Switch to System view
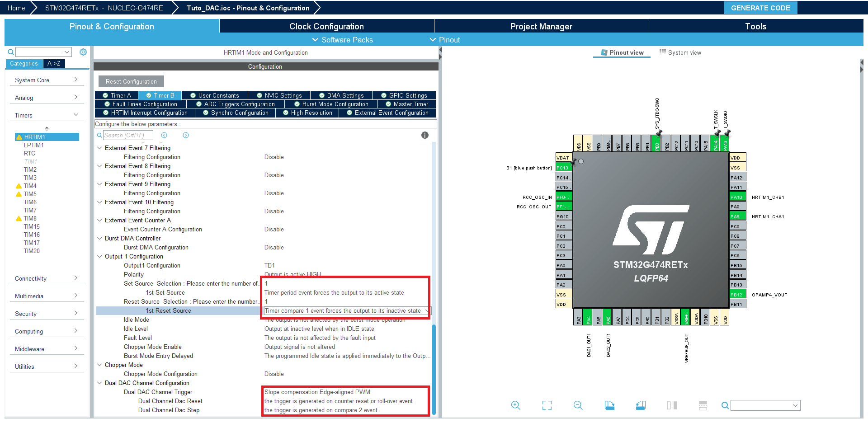Image resolution: width=868 pixels, height=423 pixels. point(680,52)
